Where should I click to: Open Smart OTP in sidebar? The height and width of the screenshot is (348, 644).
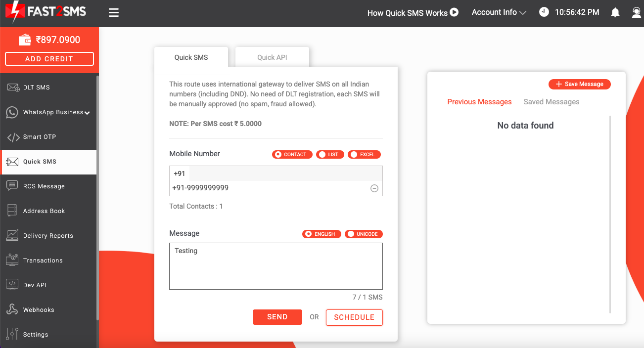coord(48,137)
